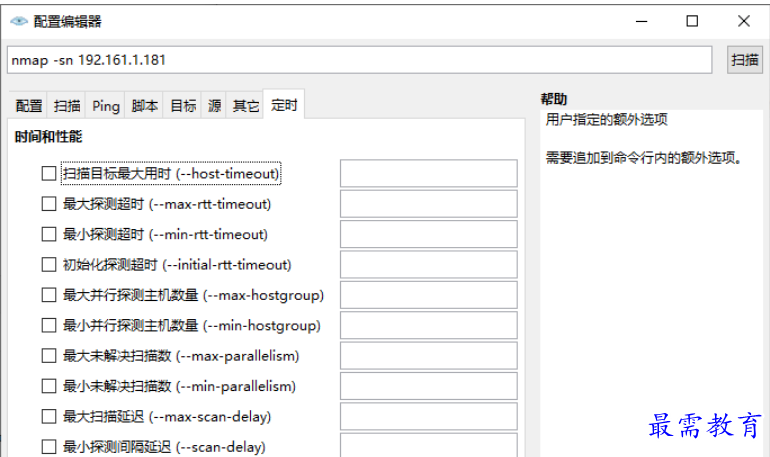This screenshot has width=770, height=457.
Task: Click the --min-hostgroup value field
Action: pos(429,325)
